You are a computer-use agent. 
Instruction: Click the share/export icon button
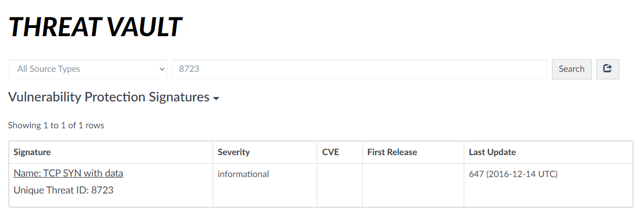pyautogui.click(x=607, y=69)
